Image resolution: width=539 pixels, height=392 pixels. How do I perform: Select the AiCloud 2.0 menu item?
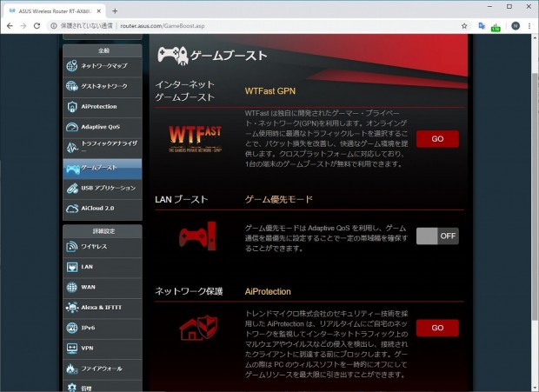[103, 209]
